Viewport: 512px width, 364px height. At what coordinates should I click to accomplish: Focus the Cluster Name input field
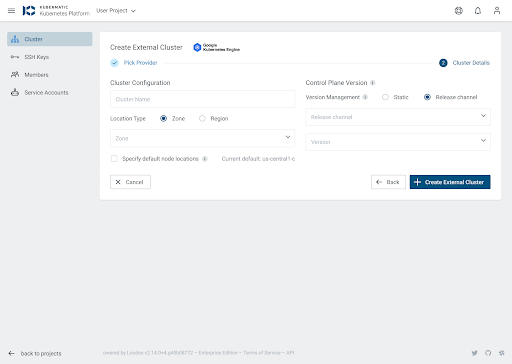[x=202, y=99]
